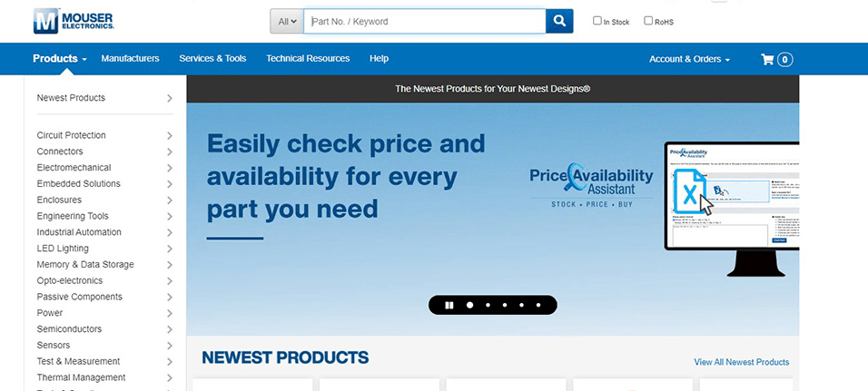Enable the In Stock checkbox
Image resolution: width=868 pixels, height=391 pixels.
pos(597,21)
